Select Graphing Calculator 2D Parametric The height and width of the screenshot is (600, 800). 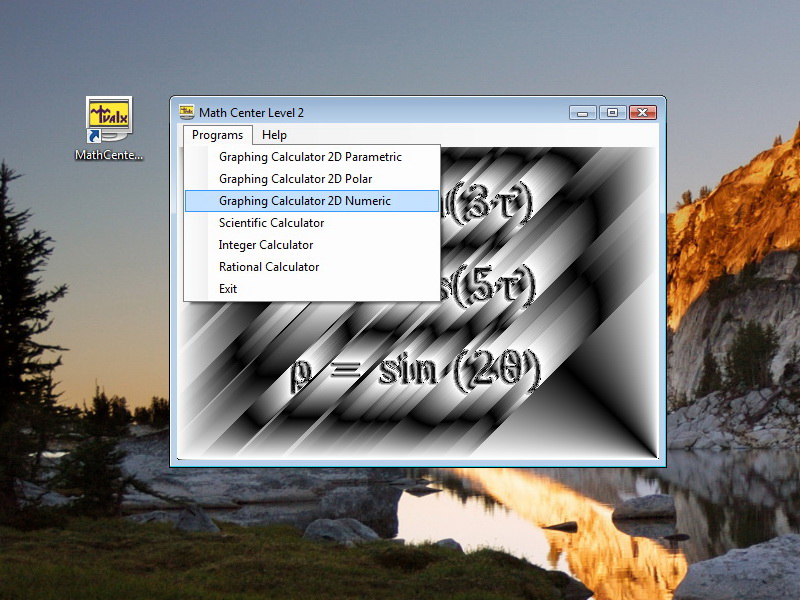click(312, 157)
